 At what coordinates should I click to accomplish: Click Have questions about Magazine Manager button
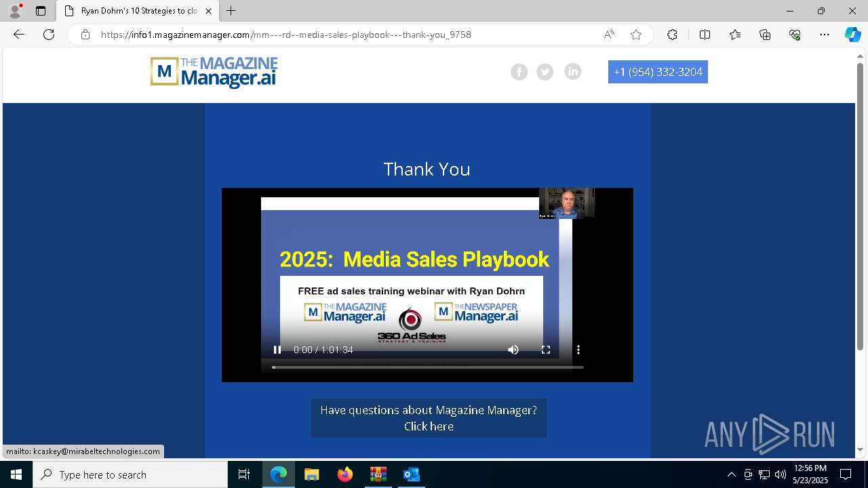429,418
